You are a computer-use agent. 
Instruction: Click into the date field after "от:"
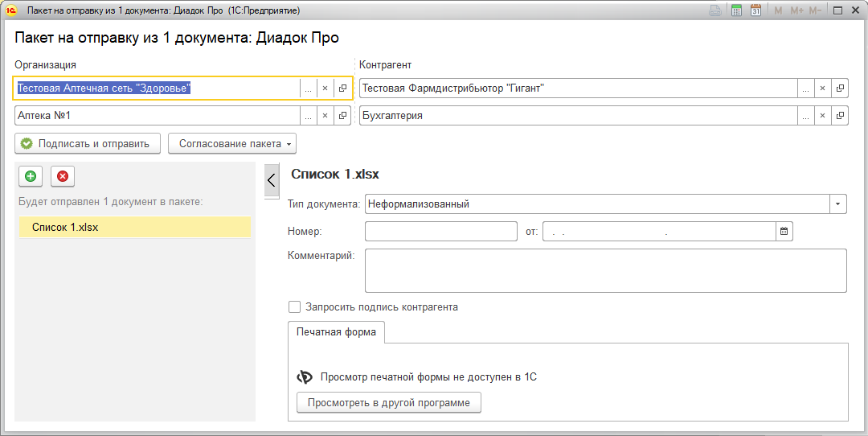pos(659,232)
